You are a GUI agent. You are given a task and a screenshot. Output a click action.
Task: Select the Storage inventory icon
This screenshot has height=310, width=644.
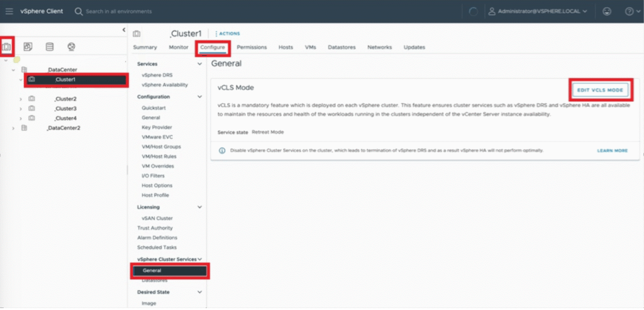pos(49,47)
